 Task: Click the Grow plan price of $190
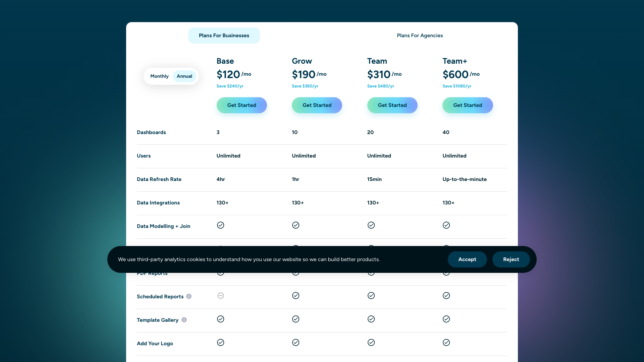[x=304, y=74]
